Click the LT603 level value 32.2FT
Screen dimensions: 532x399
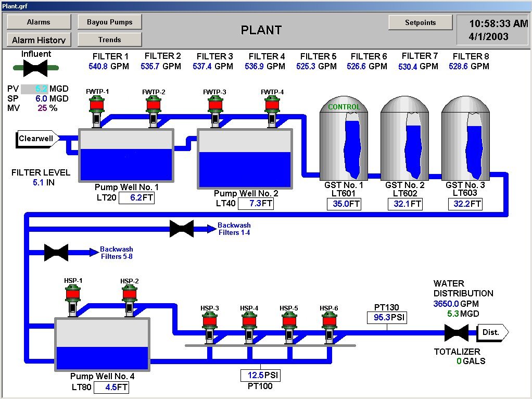tap(465, 204)
